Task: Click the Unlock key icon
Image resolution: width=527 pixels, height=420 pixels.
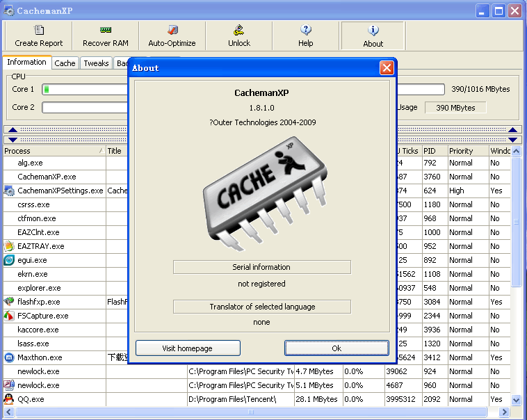Action: (x=239, y=30)
